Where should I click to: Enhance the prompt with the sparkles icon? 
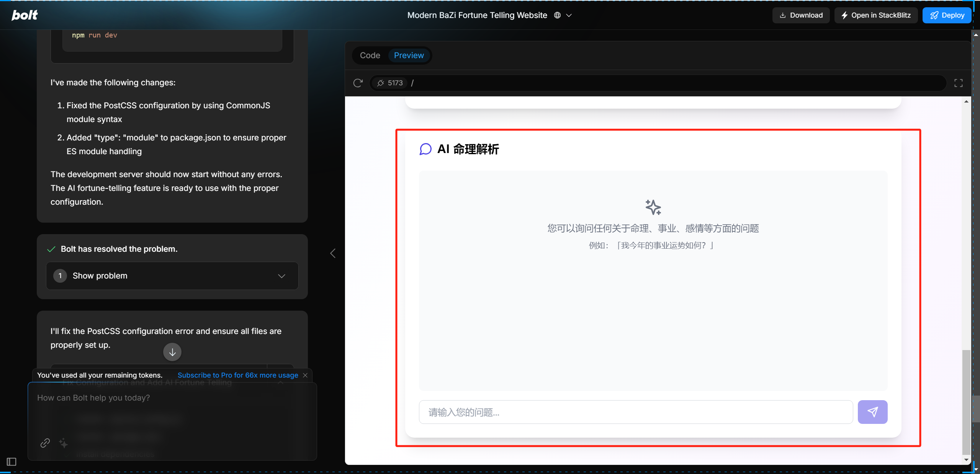pyautogui.click(x=63, y=443)
